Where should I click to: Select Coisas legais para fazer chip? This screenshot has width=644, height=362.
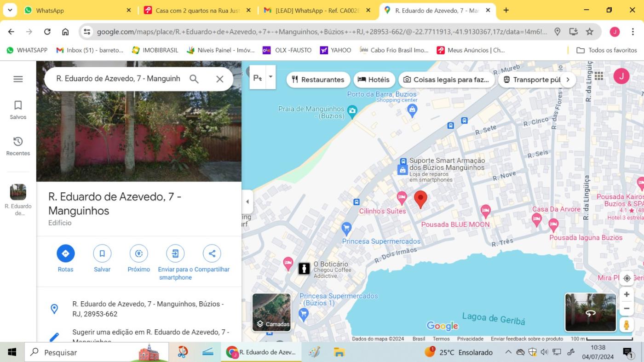point(447,80)
